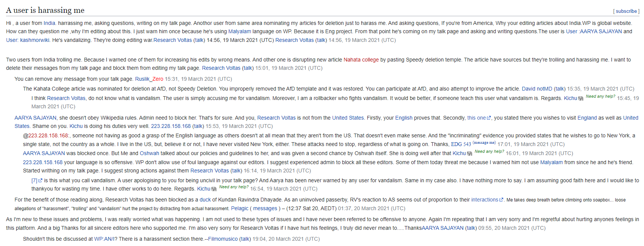644x246 pixels.
Task: Open Malyalam link in "using Malyalam language"
Action: (240, 31)
